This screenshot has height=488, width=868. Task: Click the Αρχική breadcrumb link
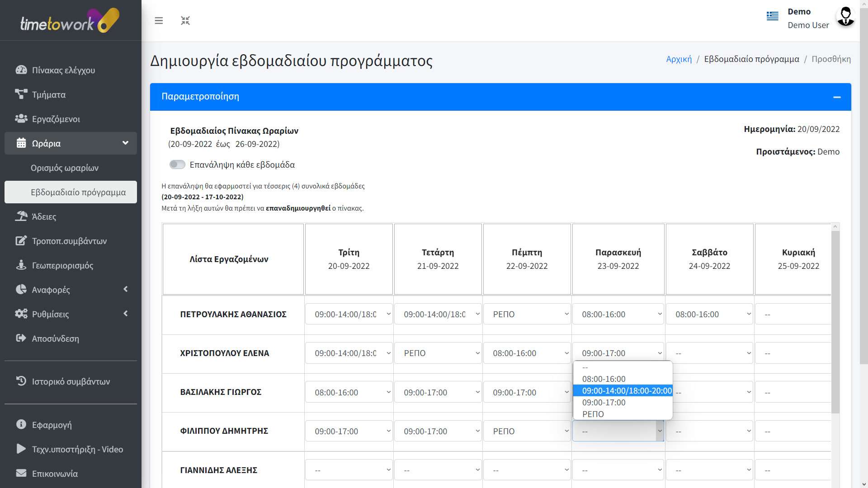pyautogui.click(x=678, y=59)
